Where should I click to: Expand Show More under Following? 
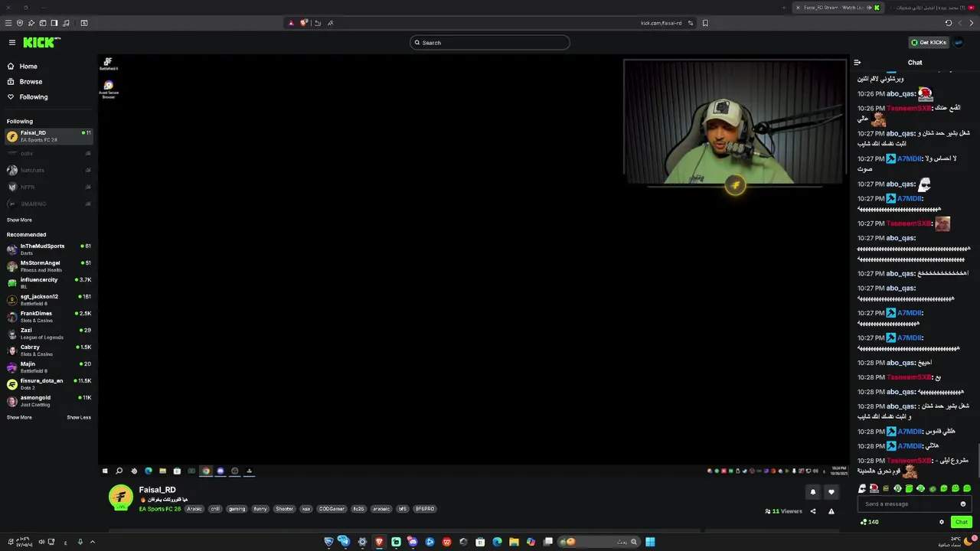coord(19,220)
